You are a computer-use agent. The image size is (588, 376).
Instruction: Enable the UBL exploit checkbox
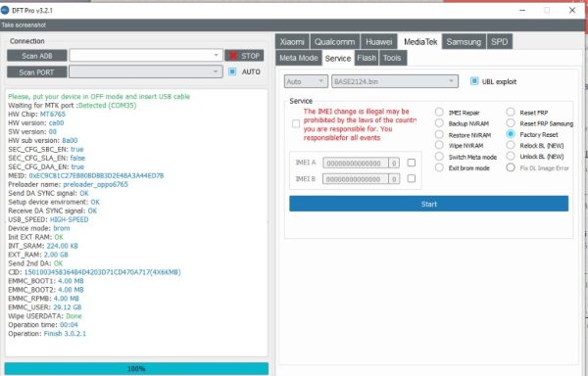tap(474, 81)
